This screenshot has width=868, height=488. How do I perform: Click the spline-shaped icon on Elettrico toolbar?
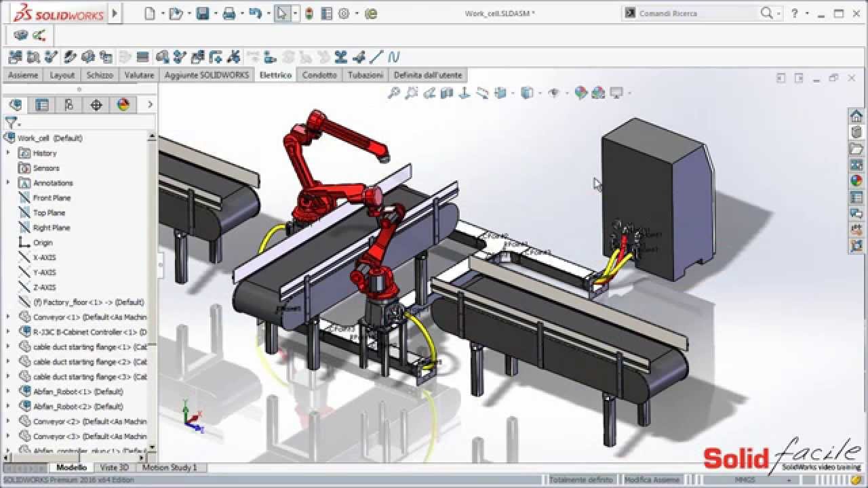point(394,57)
